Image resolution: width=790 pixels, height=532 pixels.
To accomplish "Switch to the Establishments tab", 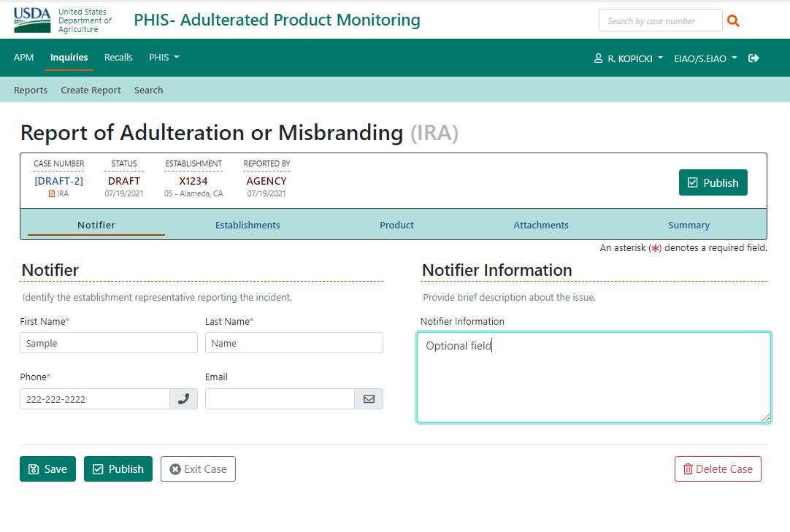I will 248,225.
